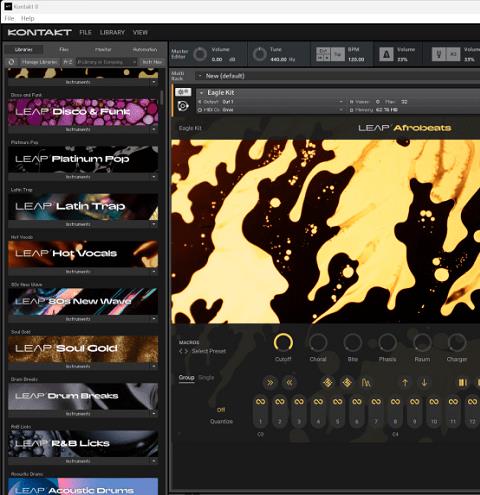Click the second diamond pattern icon
Image resolution: width=480 pixels, height=495 pixels.
click(x=347, y=383)
